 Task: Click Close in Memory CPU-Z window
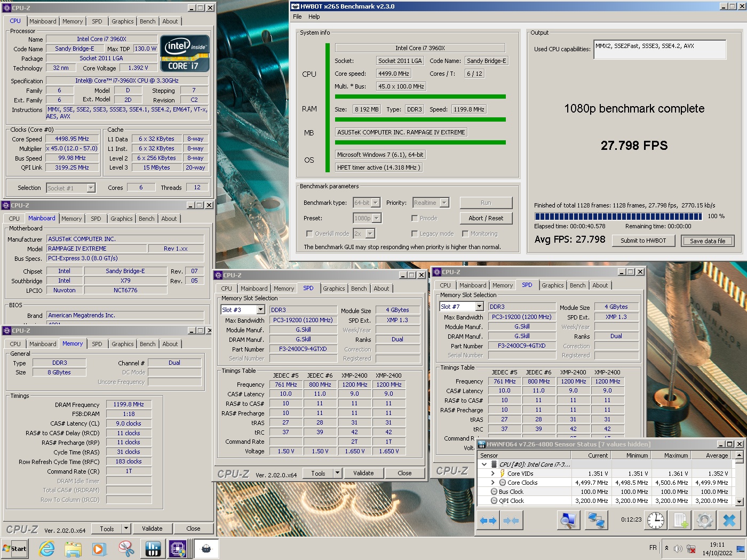point(193,529)
